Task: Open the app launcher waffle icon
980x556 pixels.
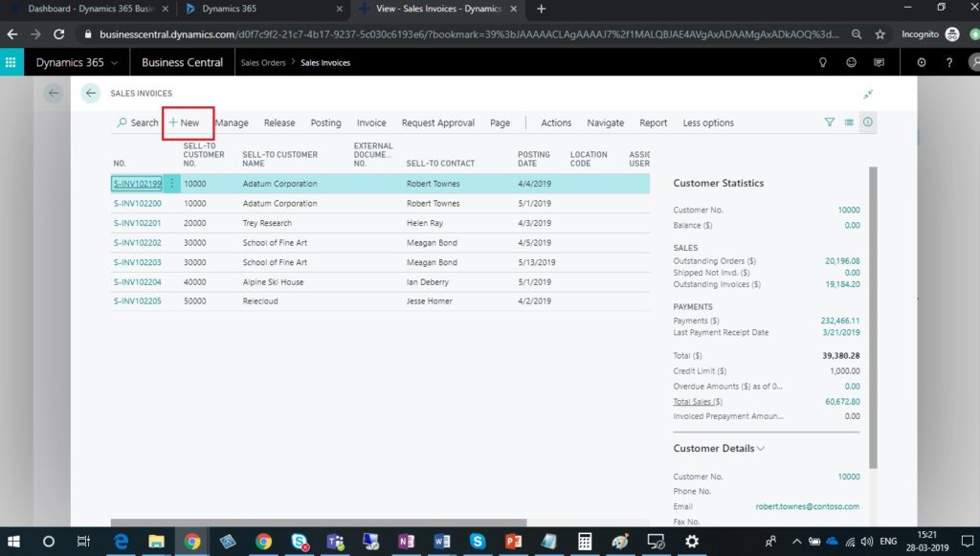Action: point(11,62)
